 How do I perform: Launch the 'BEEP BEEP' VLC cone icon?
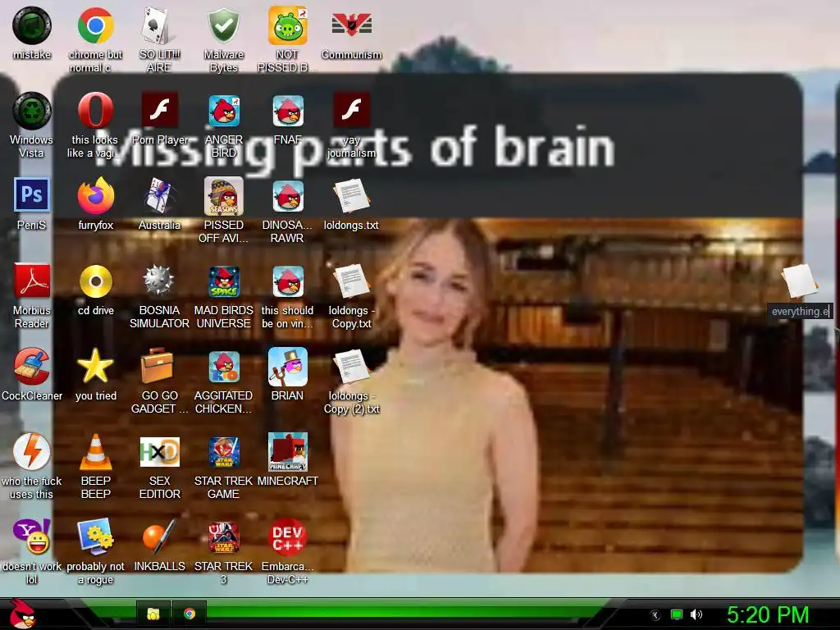pos(95,452)
